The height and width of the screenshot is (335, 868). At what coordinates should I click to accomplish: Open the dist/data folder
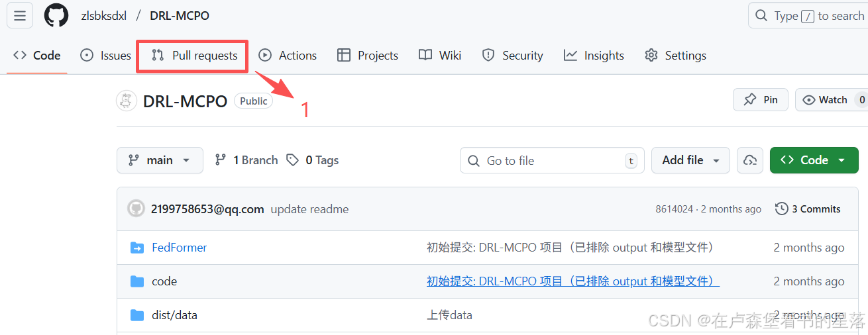[x=174, y=315]
